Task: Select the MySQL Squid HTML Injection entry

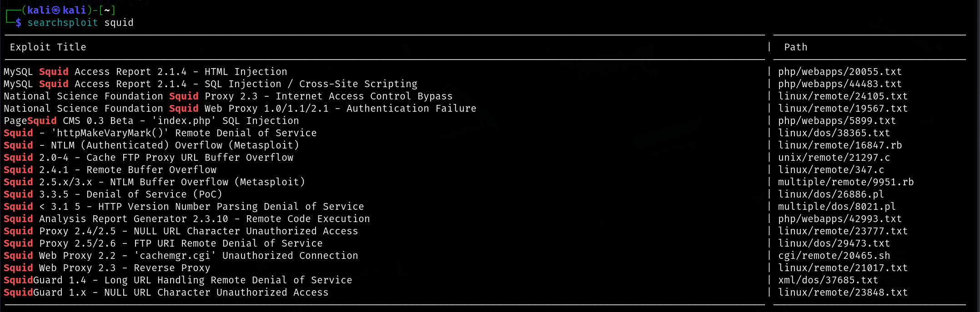Action: pyautogui.click(x=146, y=72)
